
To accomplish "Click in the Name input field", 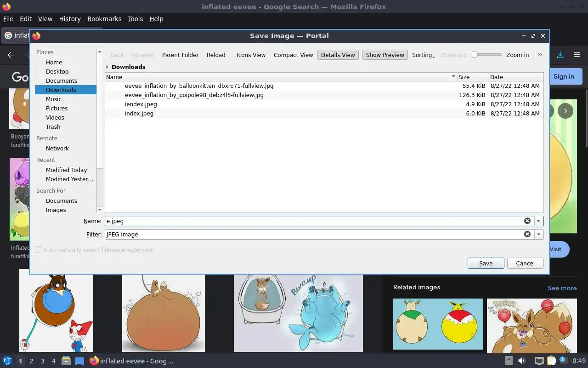I will pos(315,221).
